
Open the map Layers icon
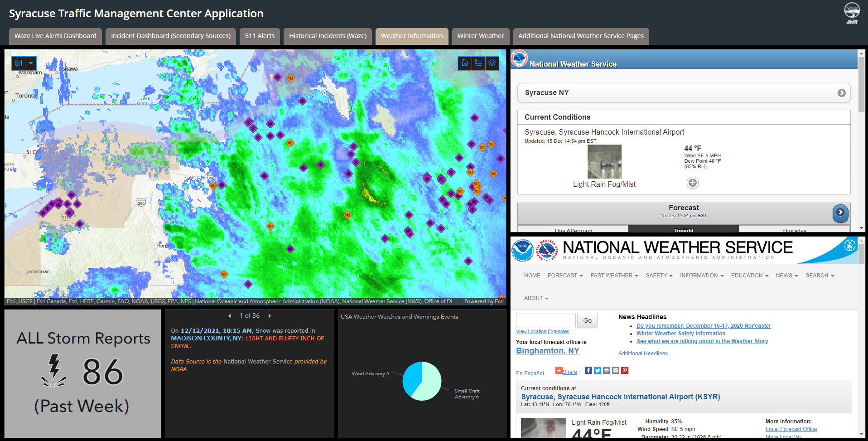click(x=492, y=63)
